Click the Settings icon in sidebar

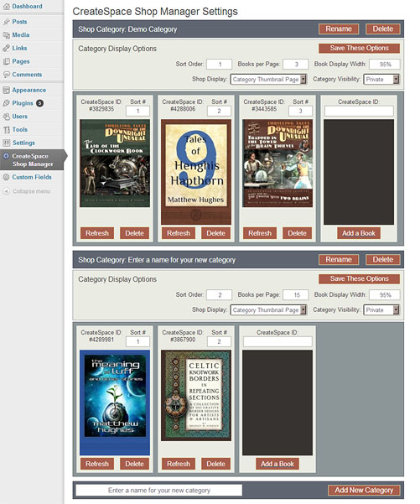coord(6,143)
